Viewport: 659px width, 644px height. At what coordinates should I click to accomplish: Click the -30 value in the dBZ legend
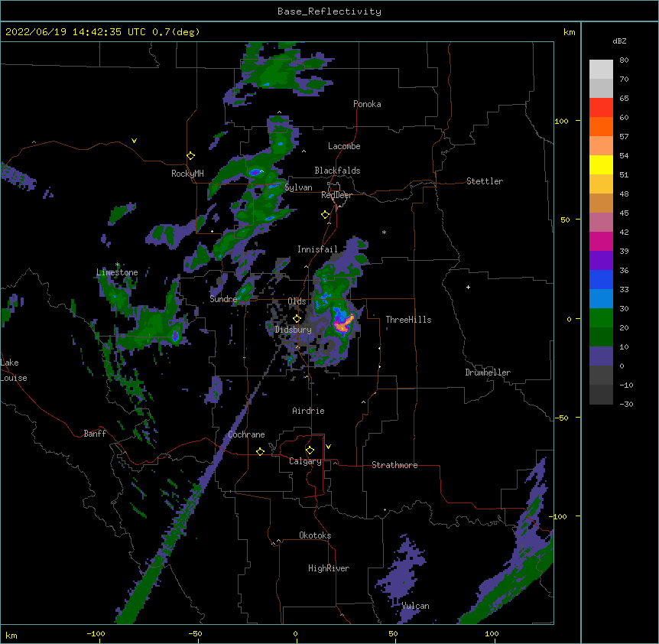point(626,404)
